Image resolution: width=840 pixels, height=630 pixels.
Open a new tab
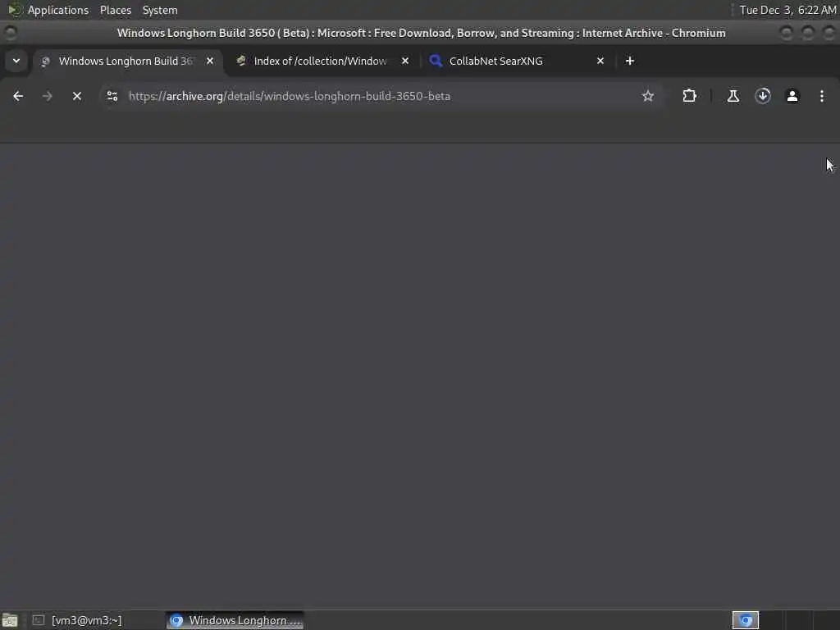pos(630,61)
